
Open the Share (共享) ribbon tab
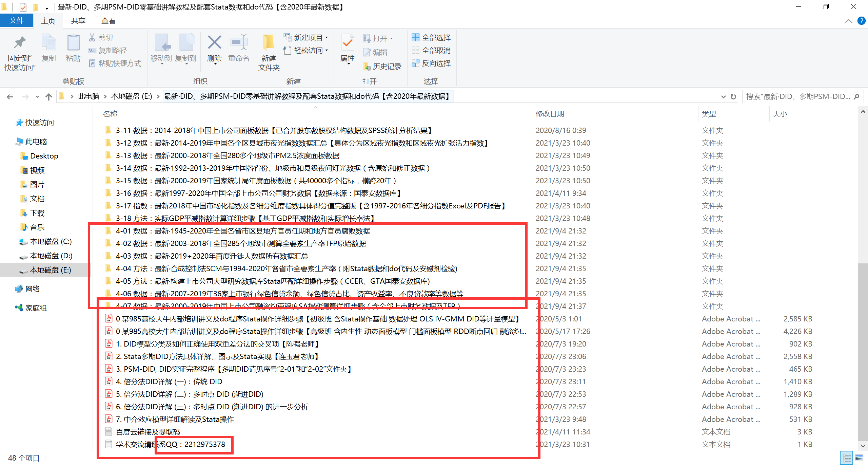point(78,21)
